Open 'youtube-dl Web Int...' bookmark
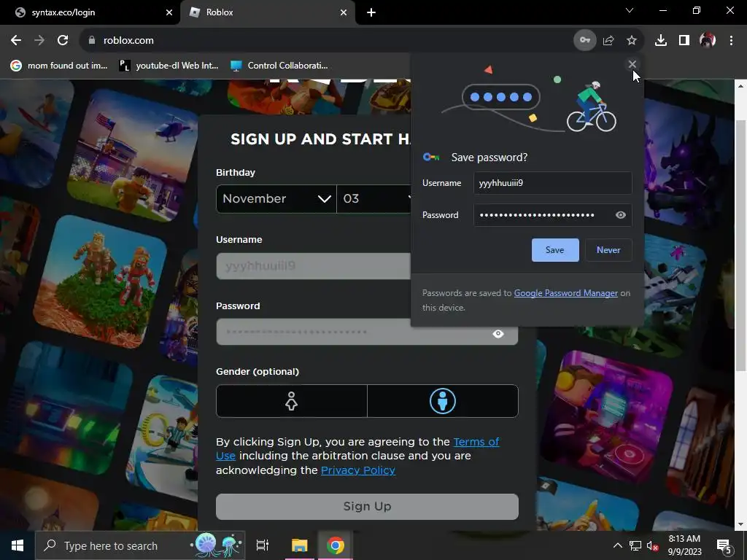Image resolution: width=747 pixels, height=560 pixels. 169,66
